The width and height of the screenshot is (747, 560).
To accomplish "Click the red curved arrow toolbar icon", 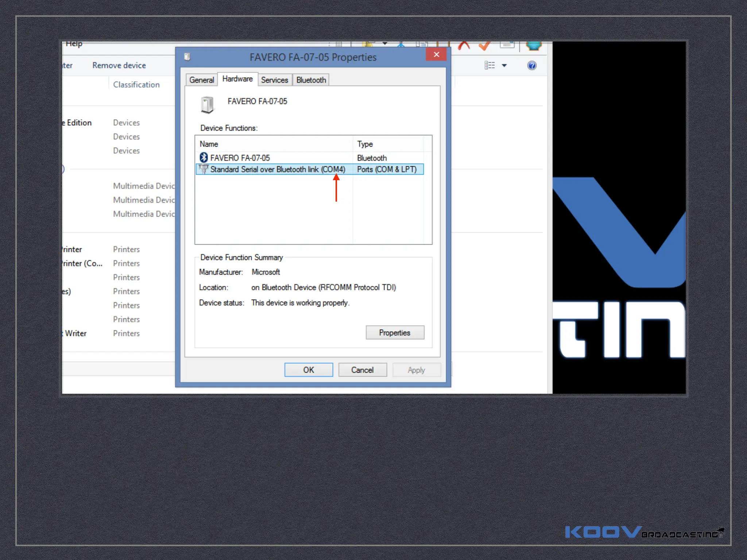I will click(x=464, y=46).
